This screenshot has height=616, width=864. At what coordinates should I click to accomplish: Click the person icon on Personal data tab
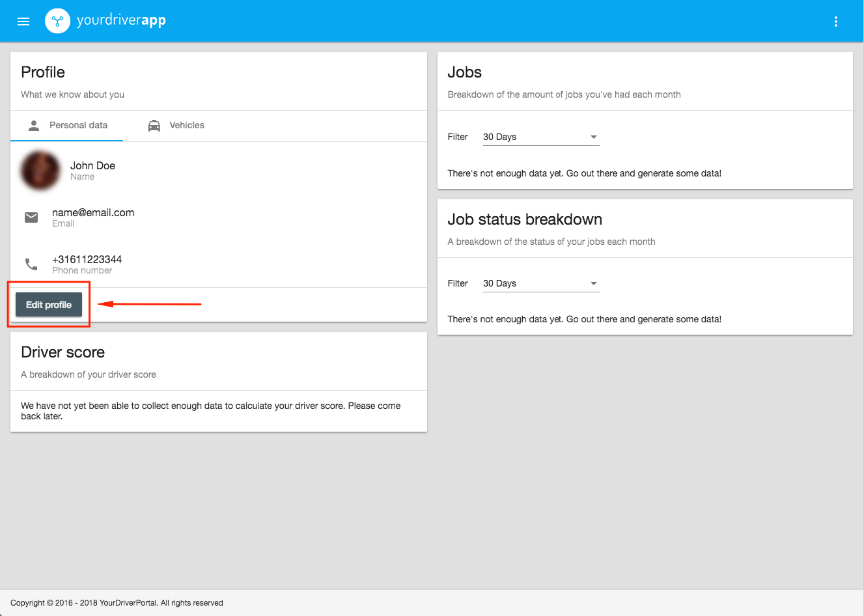(33, 125)
